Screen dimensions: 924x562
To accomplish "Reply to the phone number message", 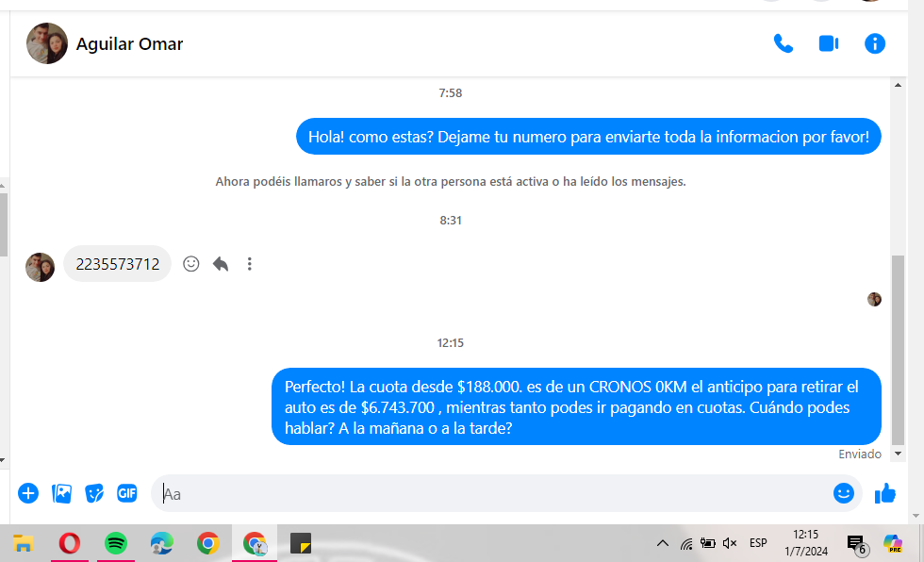I will click(x=221, y=264).
